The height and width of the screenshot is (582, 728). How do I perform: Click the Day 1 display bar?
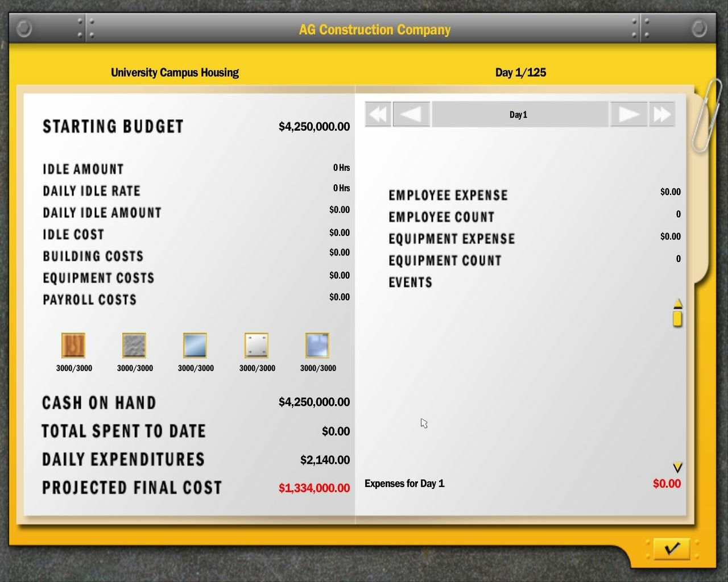(519, 114)
